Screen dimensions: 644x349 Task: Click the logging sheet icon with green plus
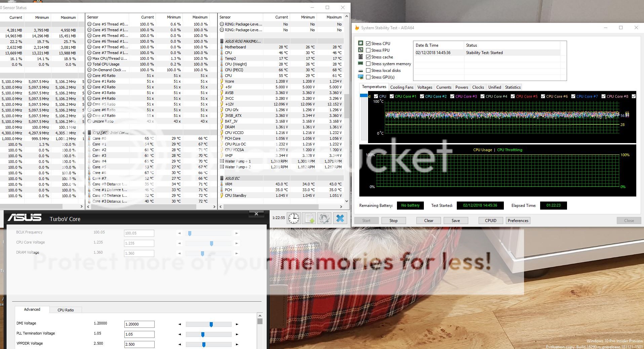click(x=309, y=218)
